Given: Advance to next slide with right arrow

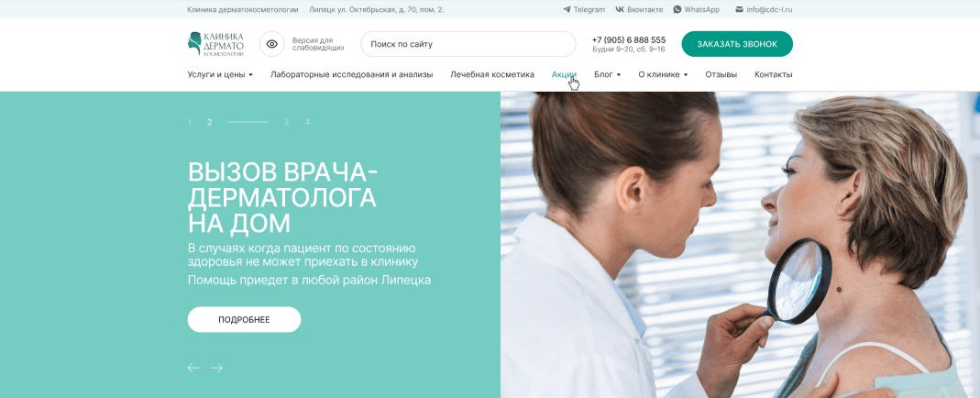Looking at the screenshot, I should (216, 368).
